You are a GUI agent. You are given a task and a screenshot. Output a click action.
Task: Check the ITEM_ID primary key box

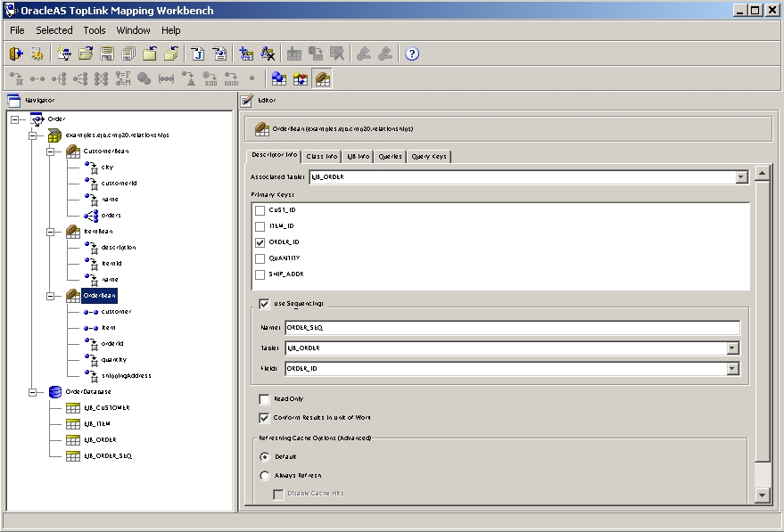coord(260,226)
